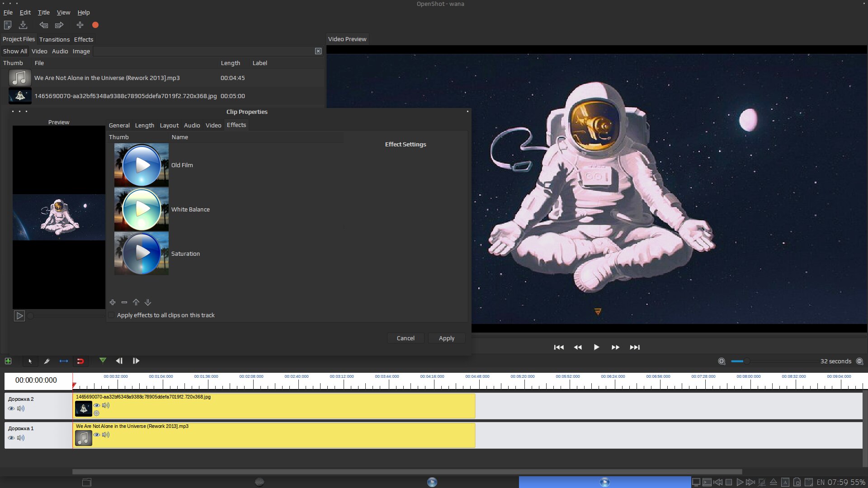Switch to the Transitions panel
The height and width of the screenshot is (488, 868).
pos(54,39)
